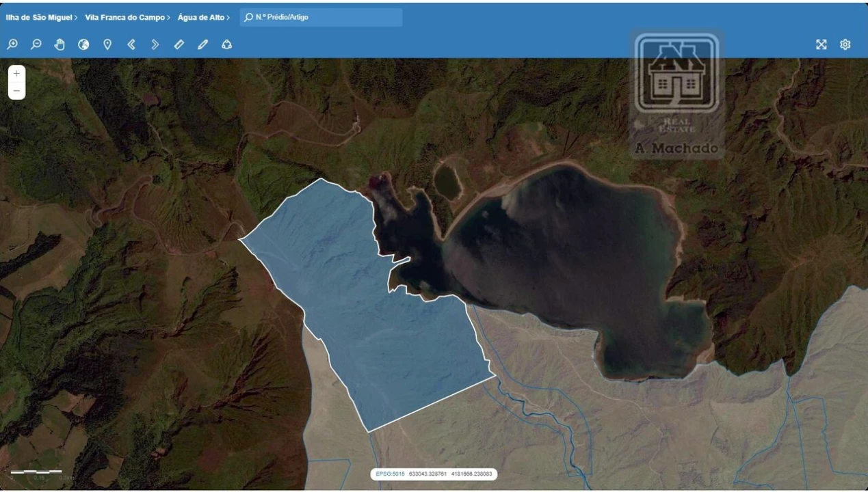This screenshot has height=492, width=868.
Task: Click the scale bar at bottom left
Action: coord(38,471)
